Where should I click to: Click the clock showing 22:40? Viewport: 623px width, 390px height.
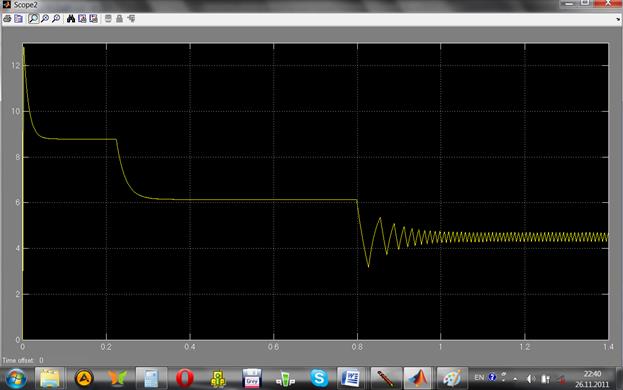pyautogui.click(x=592, y=374)
